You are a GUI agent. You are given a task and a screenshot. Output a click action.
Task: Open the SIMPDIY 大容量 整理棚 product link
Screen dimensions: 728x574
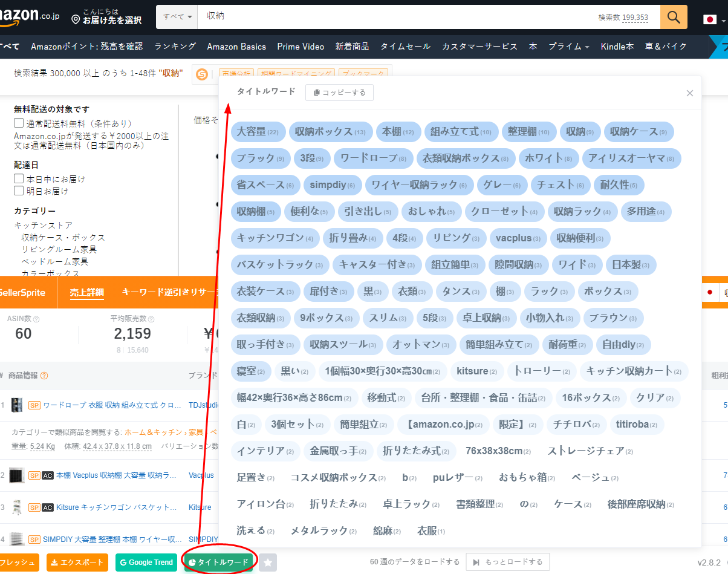(x=112, y=539)
